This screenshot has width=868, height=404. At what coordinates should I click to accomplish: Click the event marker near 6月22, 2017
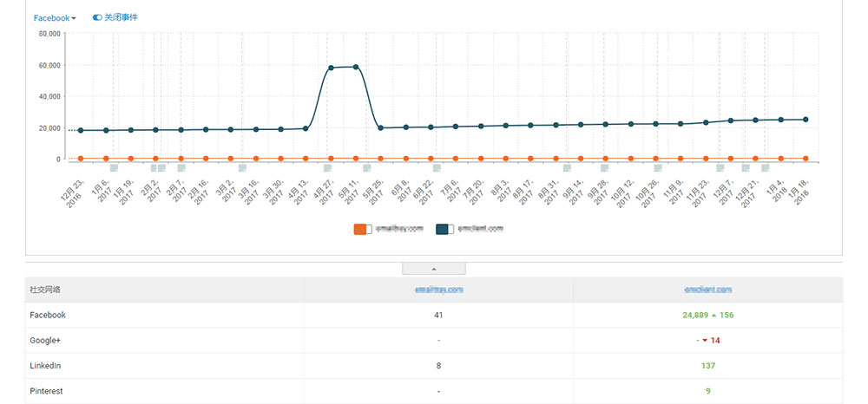click(x=437, y=168)
